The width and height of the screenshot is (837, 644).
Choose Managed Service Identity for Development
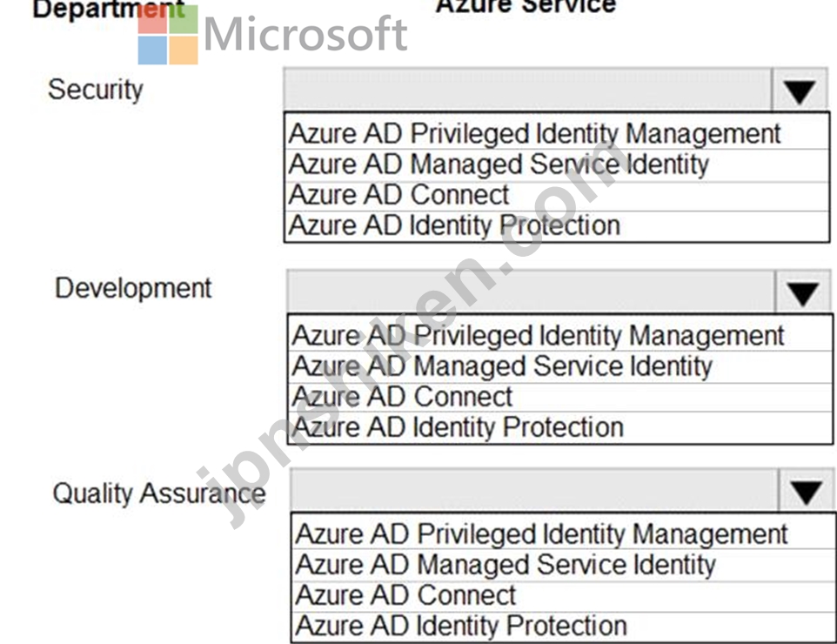click(560, 366)
